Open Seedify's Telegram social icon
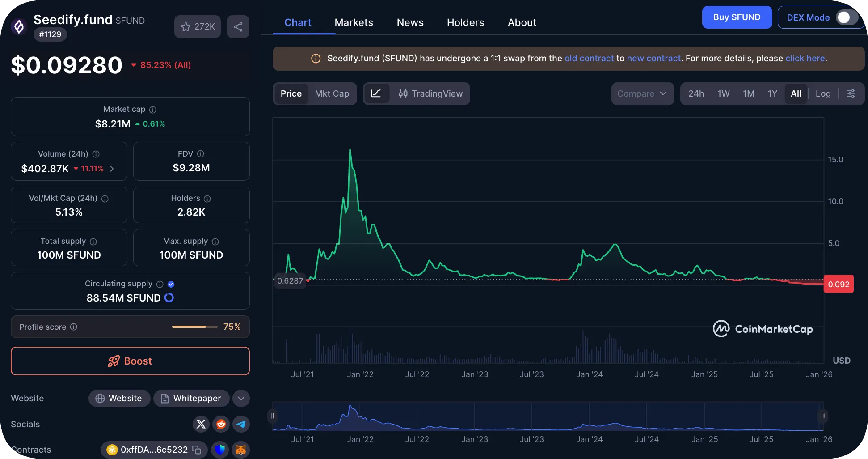The width and height of the screenshot is (868, 459). tap(241, 424)
